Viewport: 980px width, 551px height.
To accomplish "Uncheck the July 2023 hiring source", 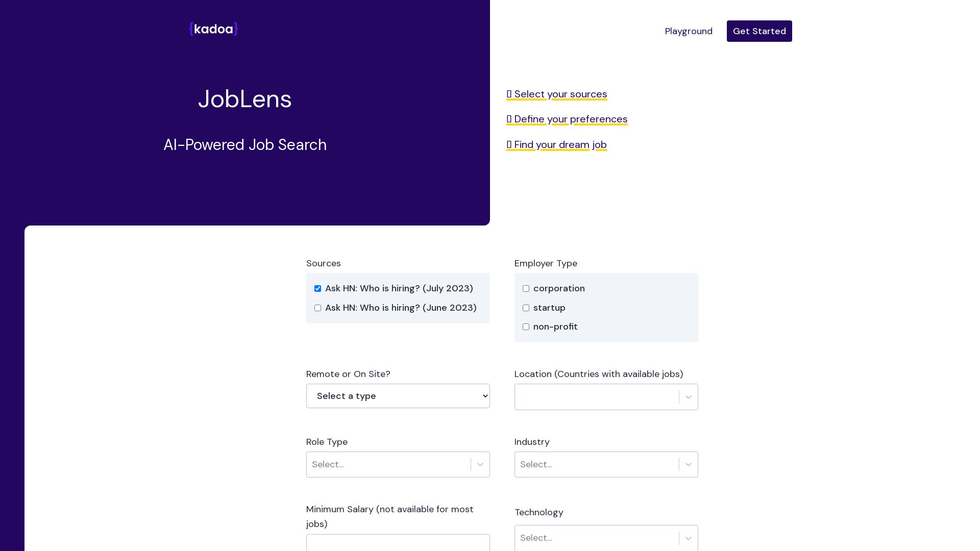I will click(317, 289).
